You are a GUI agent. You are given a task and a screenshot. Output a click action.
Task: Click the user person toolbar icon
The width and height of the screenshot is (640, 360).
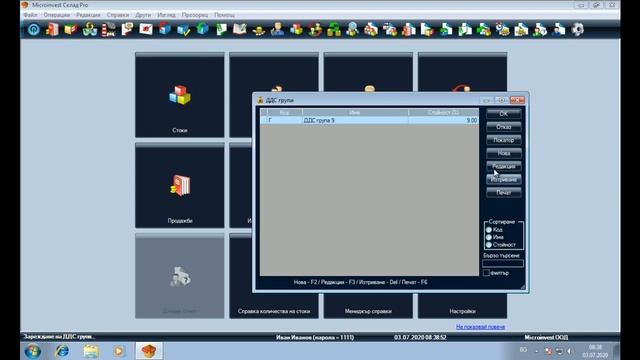pos(277,29)
